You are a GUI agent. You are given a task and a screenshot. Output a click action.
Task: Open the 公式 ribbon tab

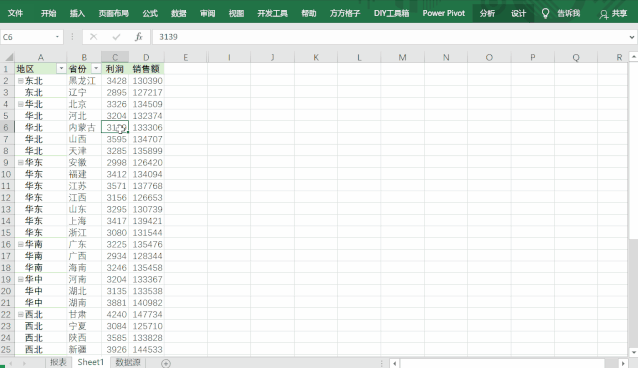point(150,13)
